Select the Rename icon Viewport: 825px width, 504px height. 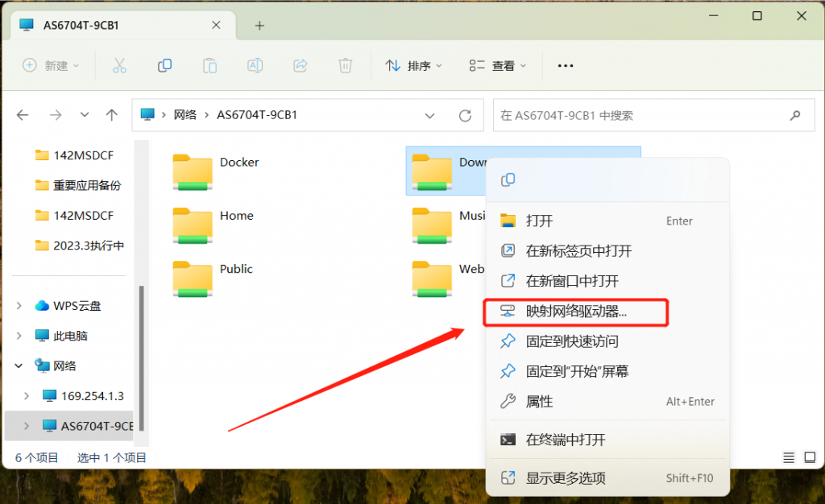pos(255,66)
